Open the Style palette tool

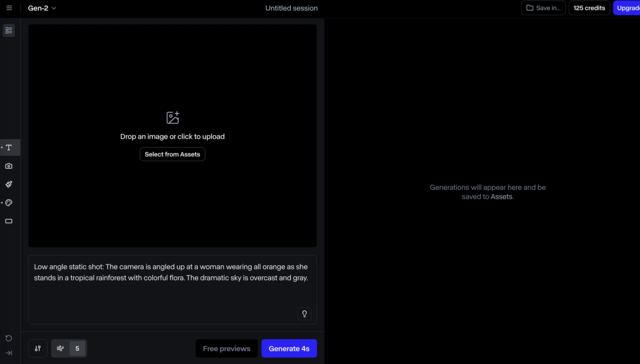pyautogui.click(x=9, y=203)
